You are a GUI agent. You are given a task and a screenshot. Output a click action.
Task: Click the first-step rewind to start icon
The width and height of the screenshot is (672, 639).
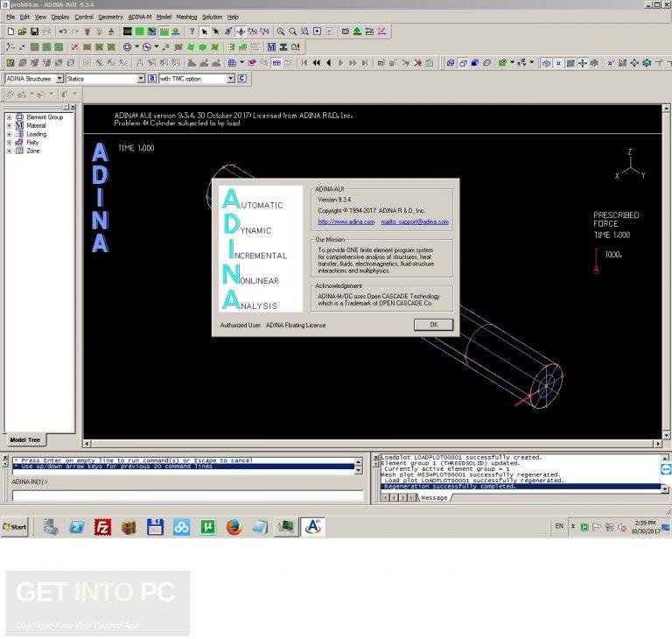tap(304, 63)
